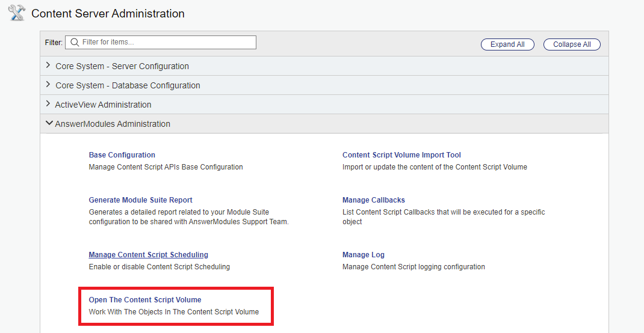Open the Manage Callbacks link
This screenshot has height=333, width=644.
(374, 200)
